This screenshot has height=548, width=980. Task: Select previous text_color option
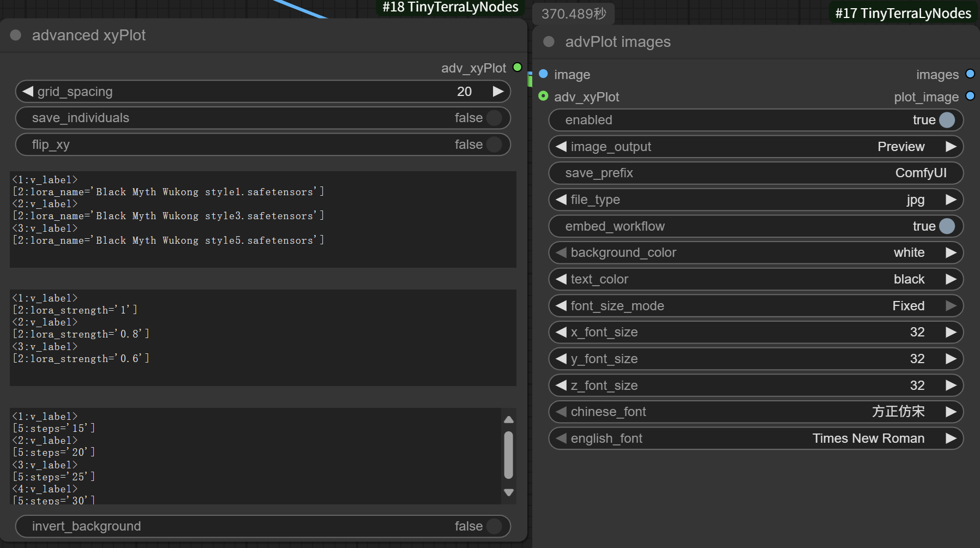561,279
